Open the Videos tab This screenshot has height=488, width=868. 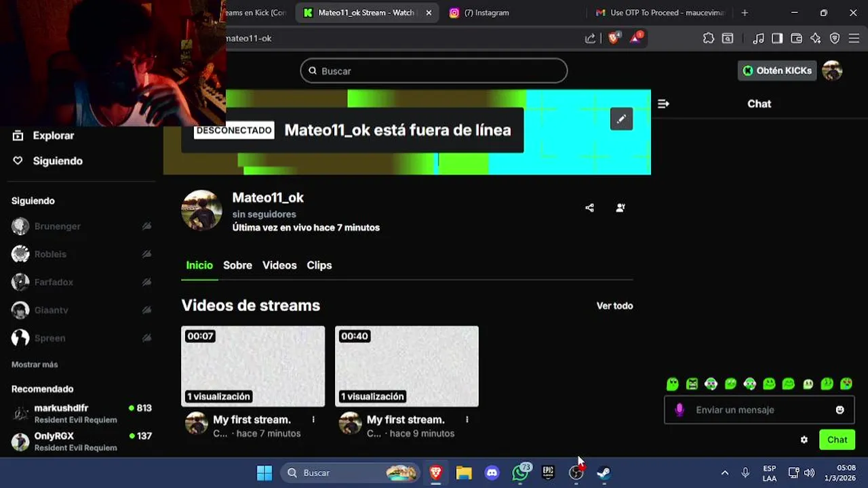click(x=279, y=266)
